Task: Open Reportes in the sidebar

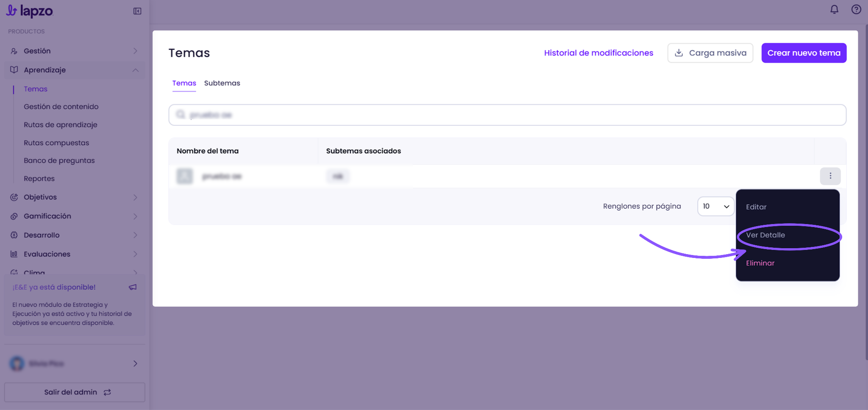Action: click(x=39, y=179)
